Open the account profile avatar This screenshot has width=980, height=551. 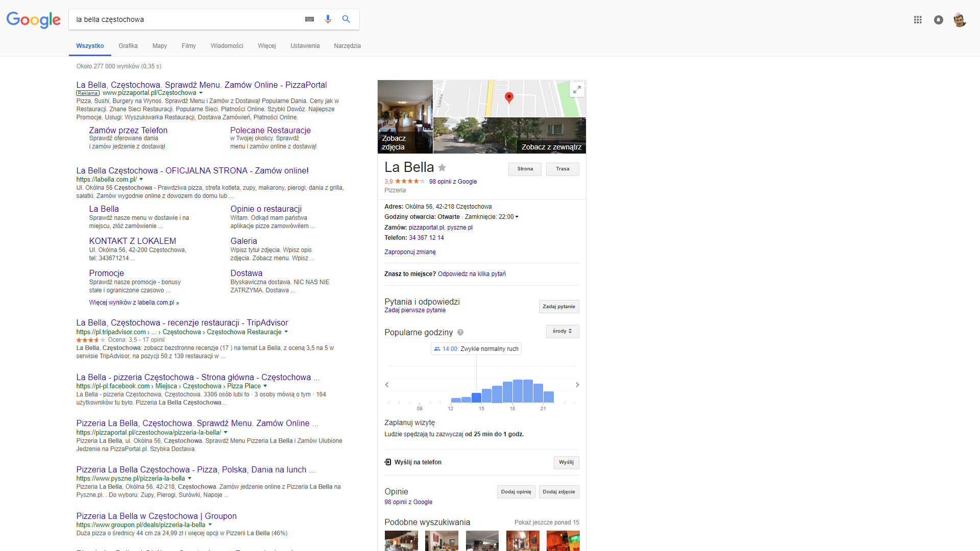coord(960,20)
